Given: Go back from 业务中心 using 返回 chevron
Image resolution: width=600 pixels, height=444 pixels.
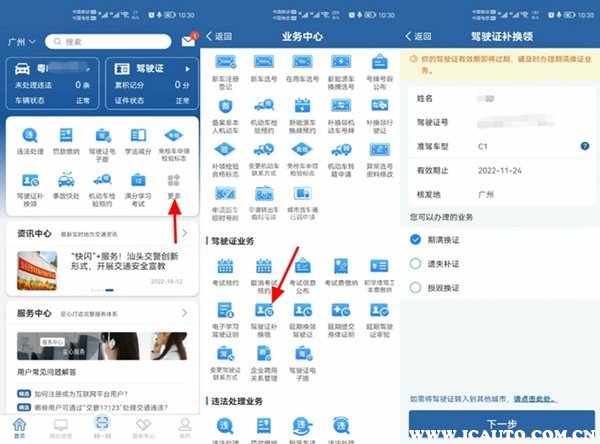Looking at the screenshot, I should click(218, 35).
